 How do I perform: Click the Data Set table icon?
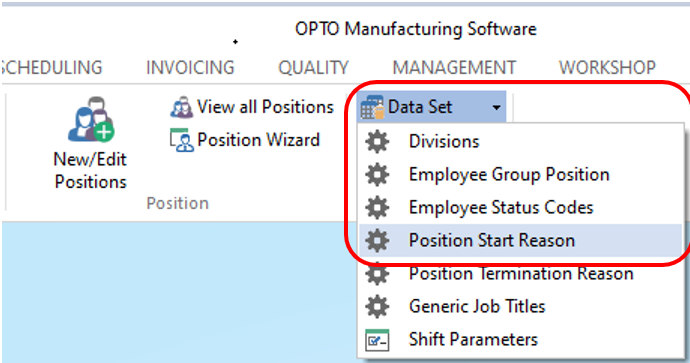[x=372, y=107]
